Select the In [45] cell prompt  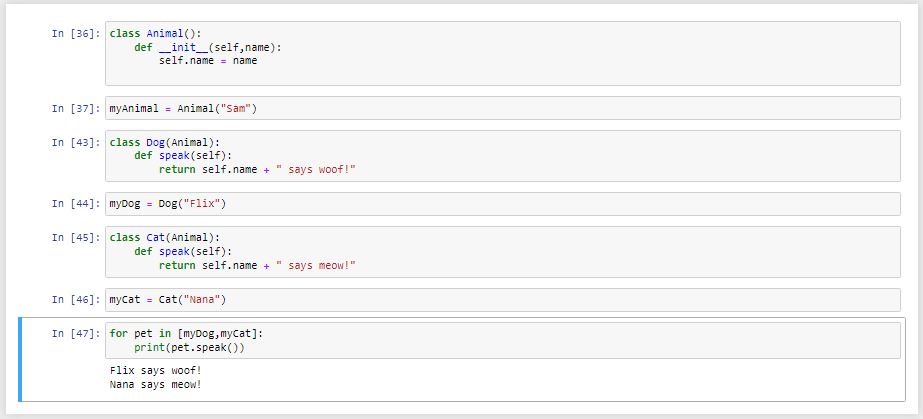(75, 238)
